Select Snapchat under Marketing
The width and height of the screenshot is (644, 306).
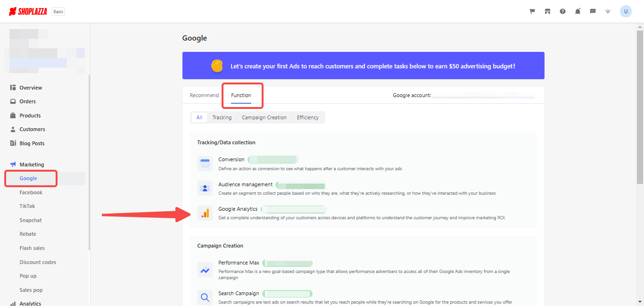point(31,220)
